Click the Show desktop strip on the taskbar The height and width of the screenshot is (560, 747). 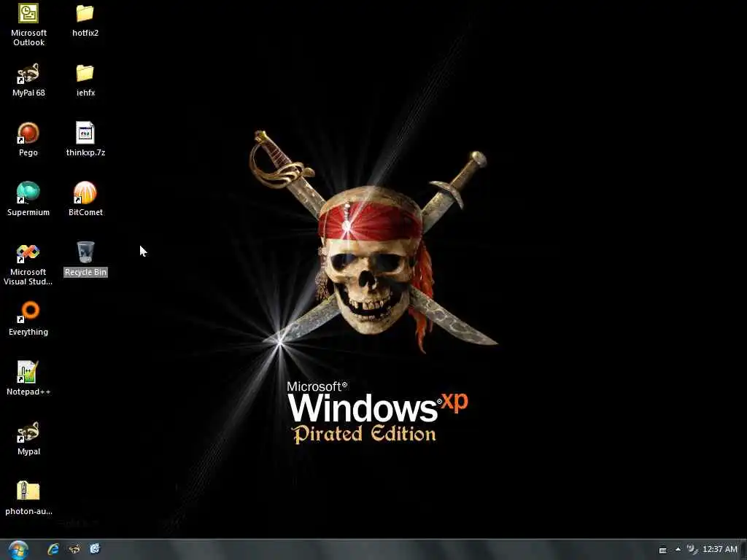(x=743, y=550)
